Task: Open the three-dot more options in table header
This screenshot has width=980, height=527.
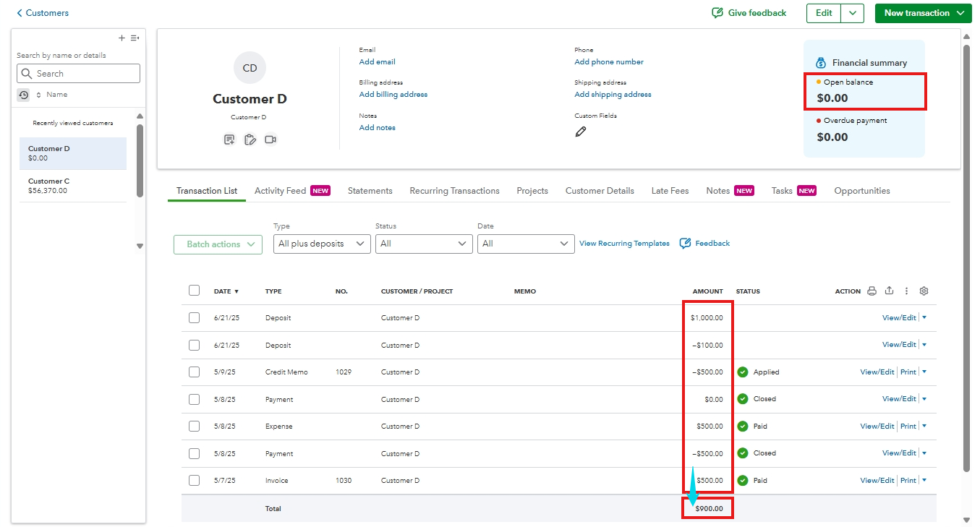Action: click(906, 291)
